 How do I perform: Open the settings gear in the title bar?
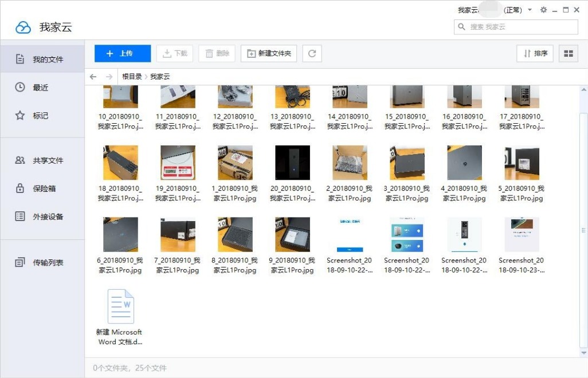pos(543,10)
